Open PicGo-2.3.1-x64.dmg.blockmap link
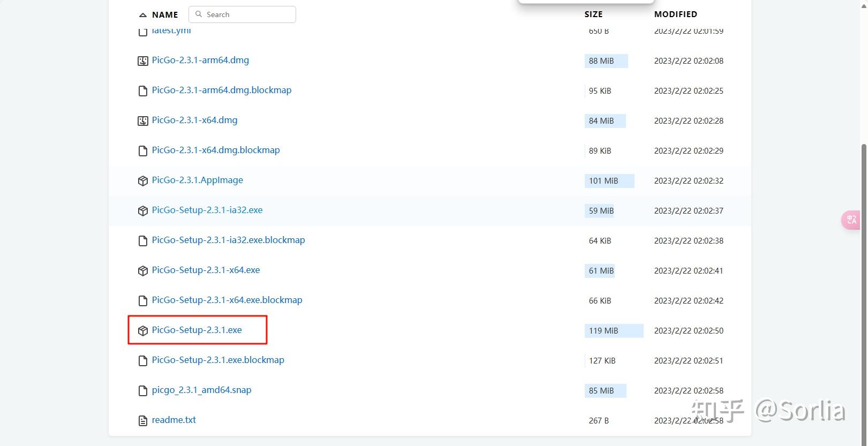Screen dimensions: 868x446 tap(216, 150)
